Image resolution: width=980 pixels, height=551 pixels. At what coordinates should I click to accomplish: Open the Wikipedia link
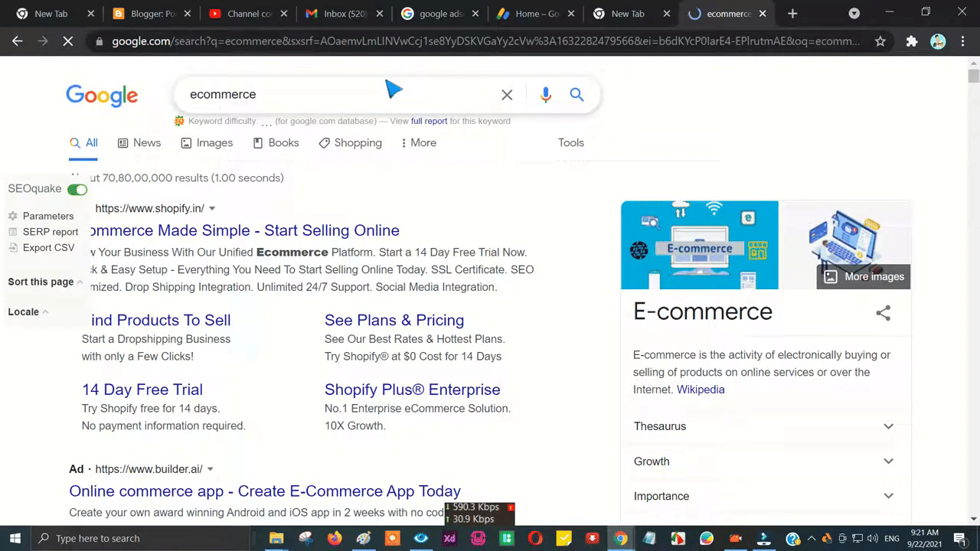click(x=700, y=390)
